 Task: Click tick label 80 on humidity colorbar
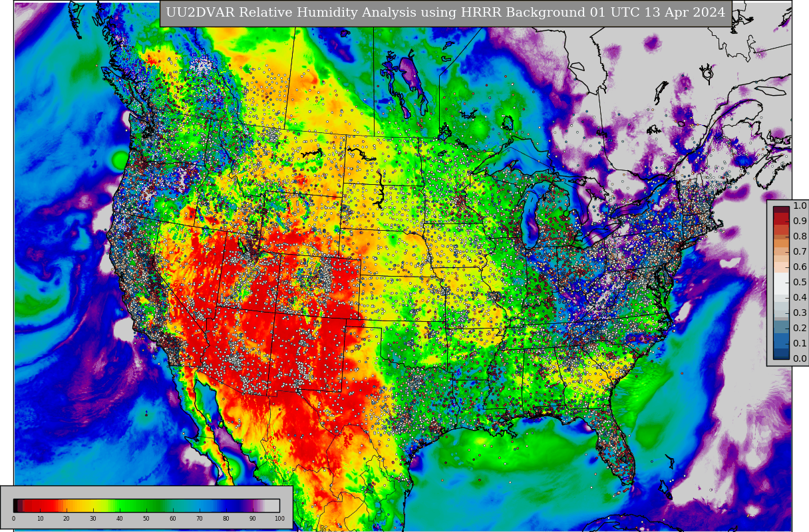226,519
